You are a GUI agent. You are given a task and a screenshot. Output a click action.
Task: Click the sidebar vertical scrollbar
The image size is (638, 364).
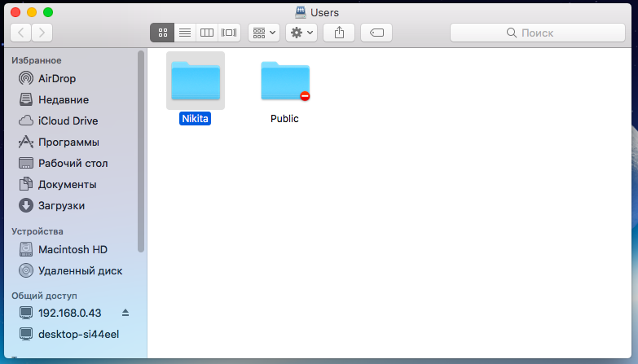[x=141, y=151]
